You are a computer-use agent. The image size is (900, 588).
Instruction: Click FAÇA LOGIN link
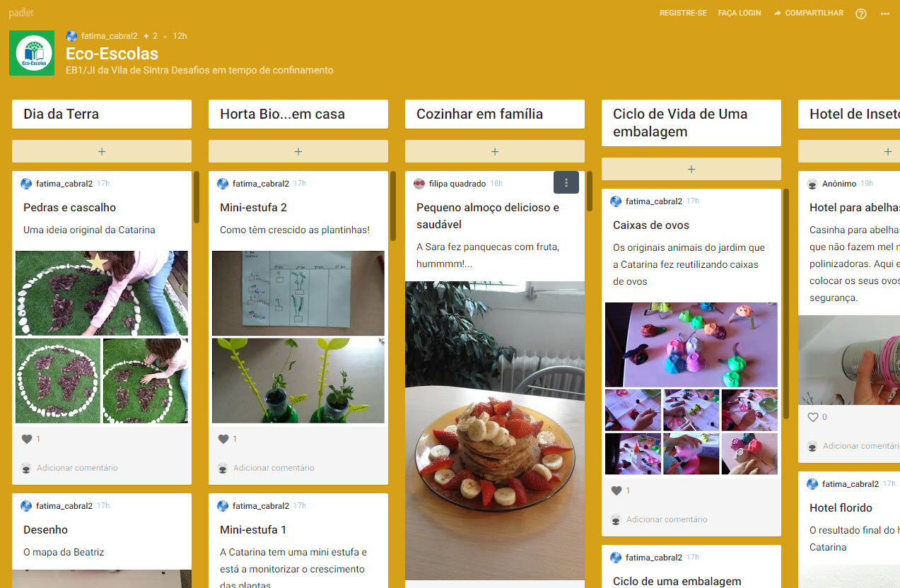point(740,13)
